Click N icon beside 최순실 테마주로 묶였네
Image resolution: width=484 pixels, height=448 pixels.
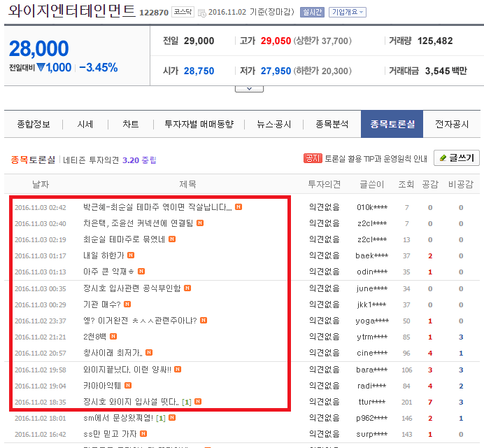tap(172, 239)
